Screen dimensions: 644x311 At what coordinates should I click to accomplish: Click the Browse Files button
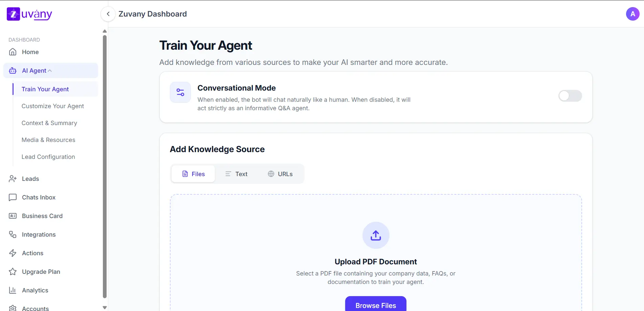click(376, 304)
